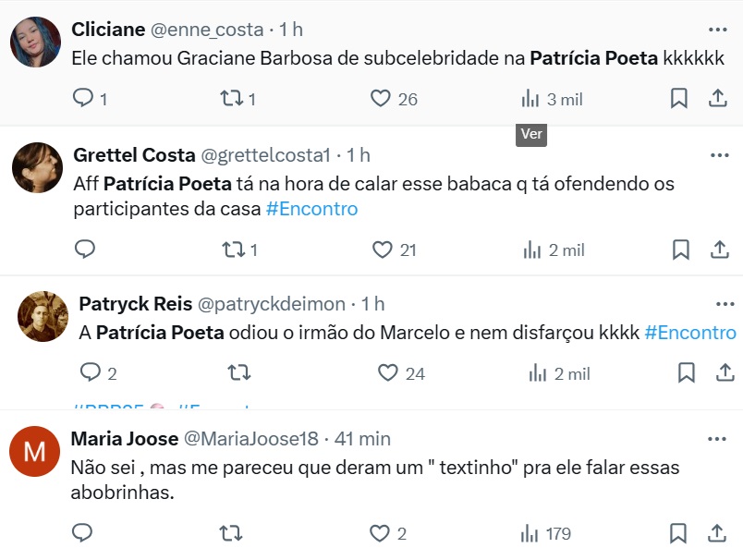The image size is (743, 560).
Task: Share Grettel Costa's tweet
Action: (x=720, y=250)
